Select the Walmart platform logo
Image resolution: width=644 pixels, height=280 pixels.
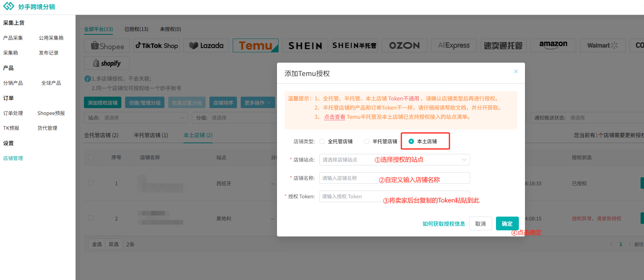[603, 45]
